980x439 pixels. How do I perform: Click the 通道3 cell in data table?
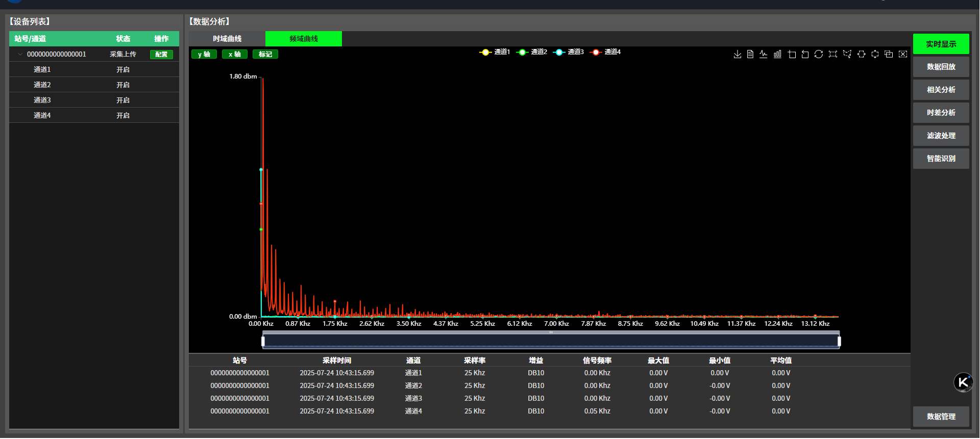point(413,398)
